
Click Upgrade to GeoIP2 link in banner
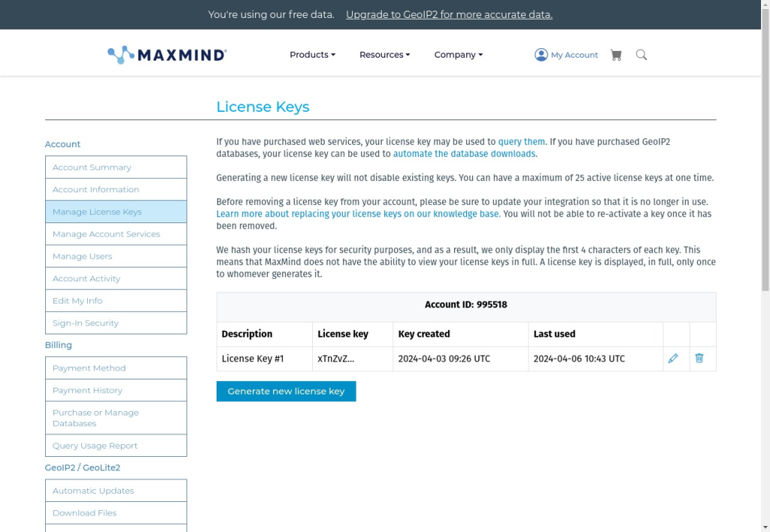click(x=449, y=15)
